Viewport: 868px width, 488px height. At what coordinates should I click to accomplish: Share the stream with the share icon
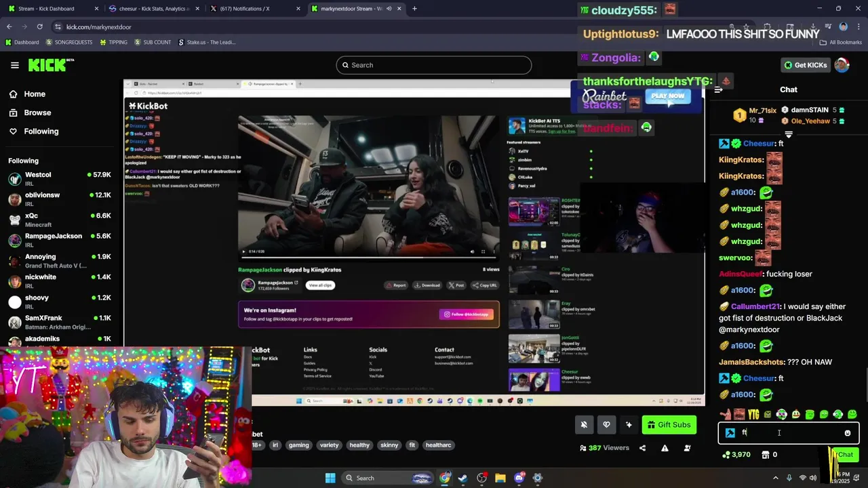pyautogui.click(x=642, y=448)
